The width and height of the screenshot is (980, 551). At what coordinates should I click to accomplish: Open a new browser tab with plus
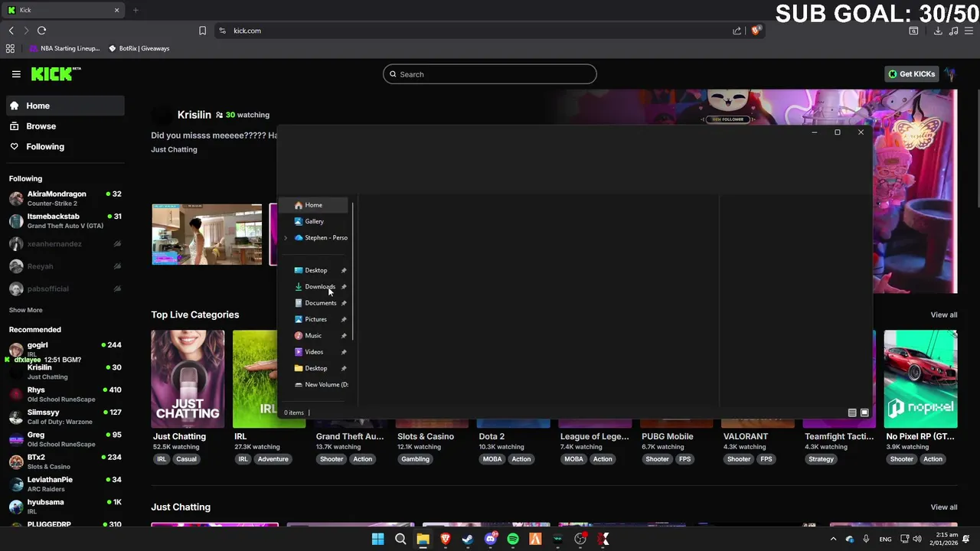coord(136,10)
